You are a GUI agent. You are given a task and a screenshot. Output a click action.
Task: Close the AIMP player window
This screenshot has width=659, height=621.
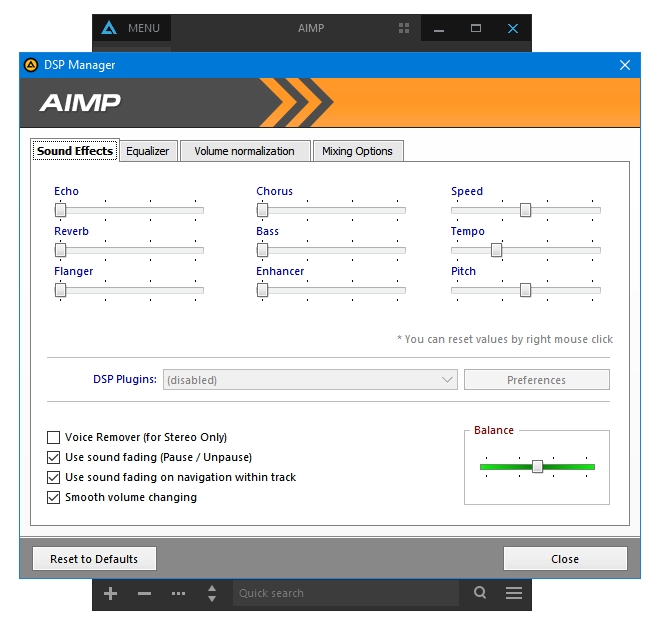[x=513, y=28]
